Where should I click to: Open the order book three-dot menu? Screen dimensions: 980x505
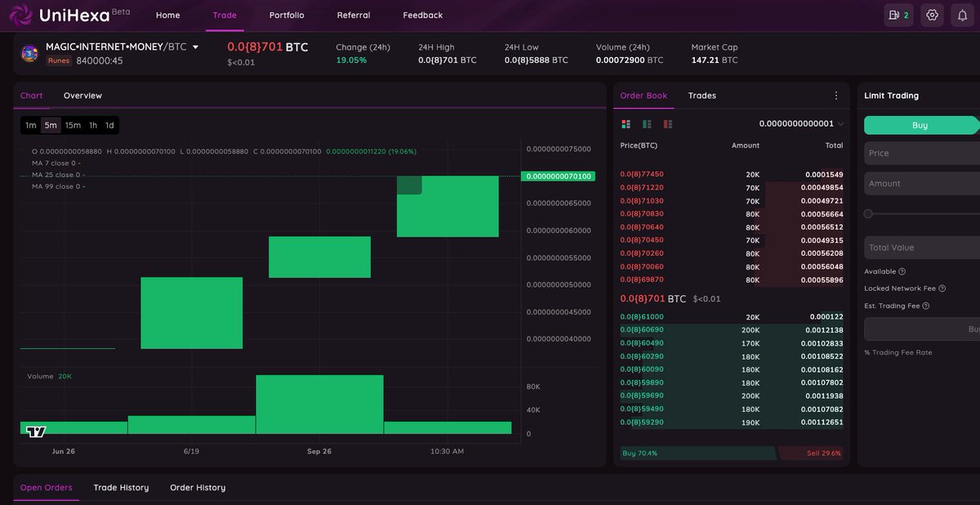pyautogui.click(x=835, y=96)
